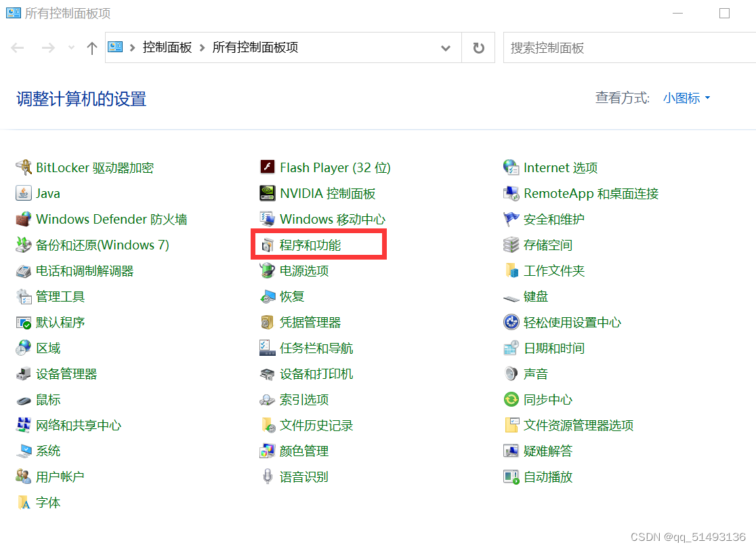
Task: Click the 索引选项 magnifier icon
Action: [x=268, y=399]
